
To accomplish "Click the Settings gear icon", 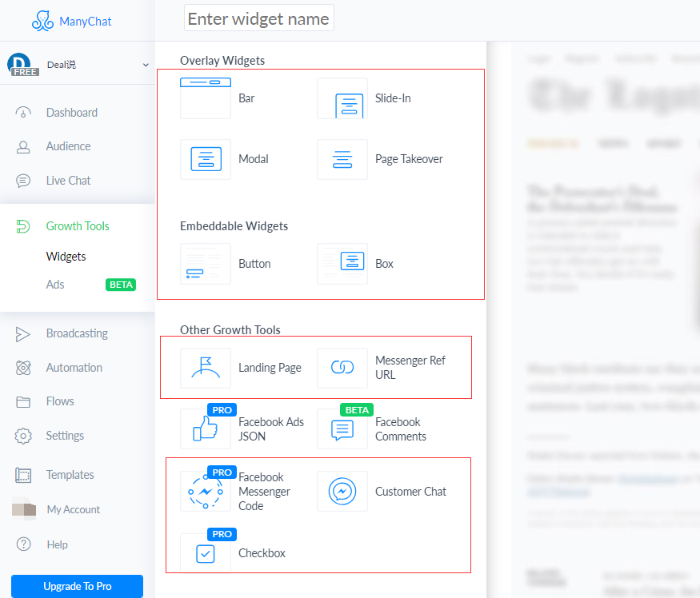I will point(23,436).
